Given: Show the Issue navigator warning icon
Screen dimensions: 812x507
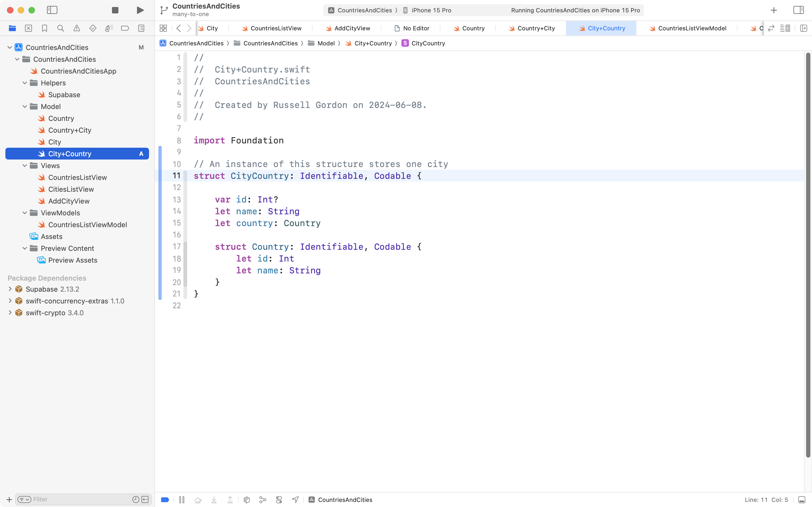Looking at the screenshot, I should coord(77,28).
